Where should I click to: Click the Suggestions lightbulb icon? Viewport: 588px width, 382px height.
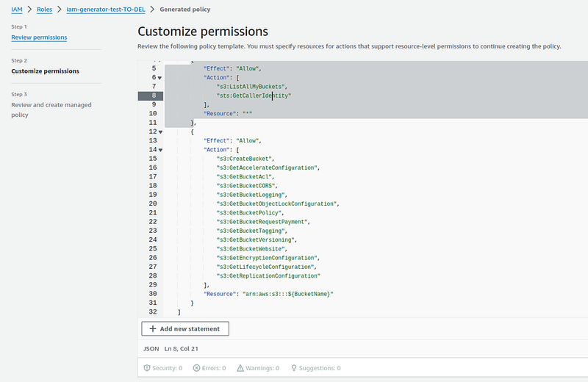(x=294, y=368)
